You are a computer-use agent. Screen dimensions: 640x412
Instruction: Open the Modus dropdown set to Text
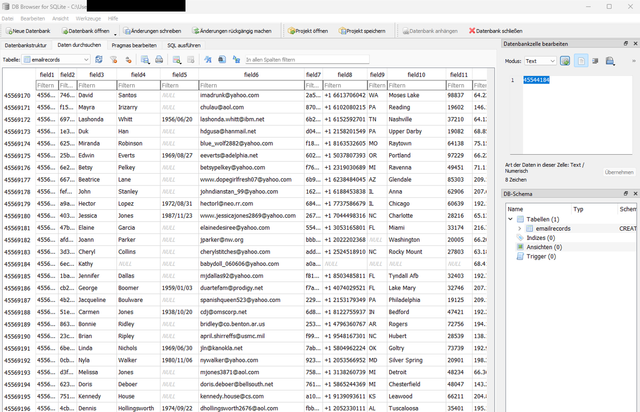[x=540, y=61]
